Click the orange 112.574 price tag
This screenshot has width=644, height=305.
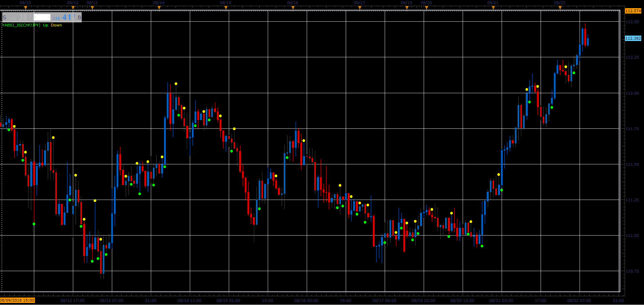click(x=633, y=11)
